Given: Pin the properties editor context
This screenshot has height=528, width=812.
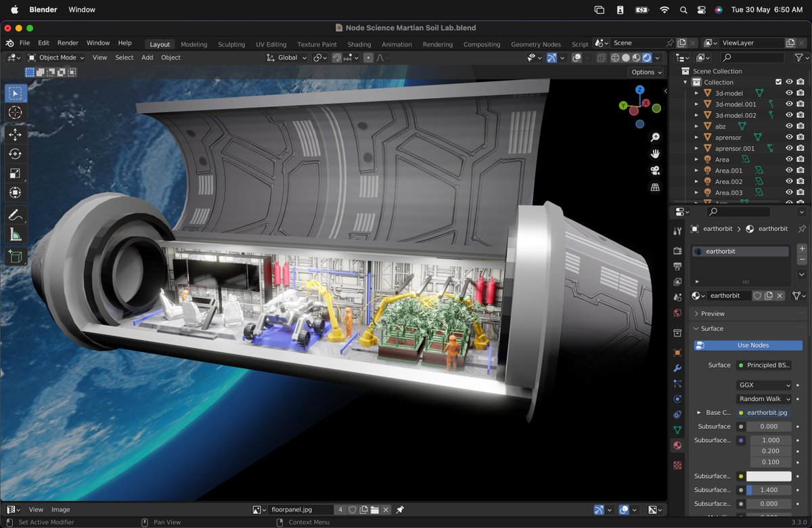Looking at the screenshot, I should point(802,229).
